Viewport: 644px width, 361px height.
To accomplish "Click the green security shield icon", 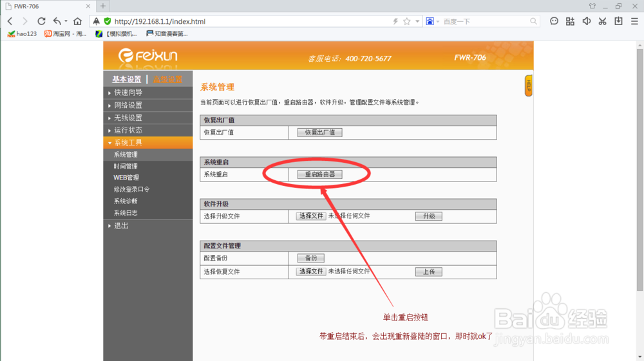I will pos(108,21).
